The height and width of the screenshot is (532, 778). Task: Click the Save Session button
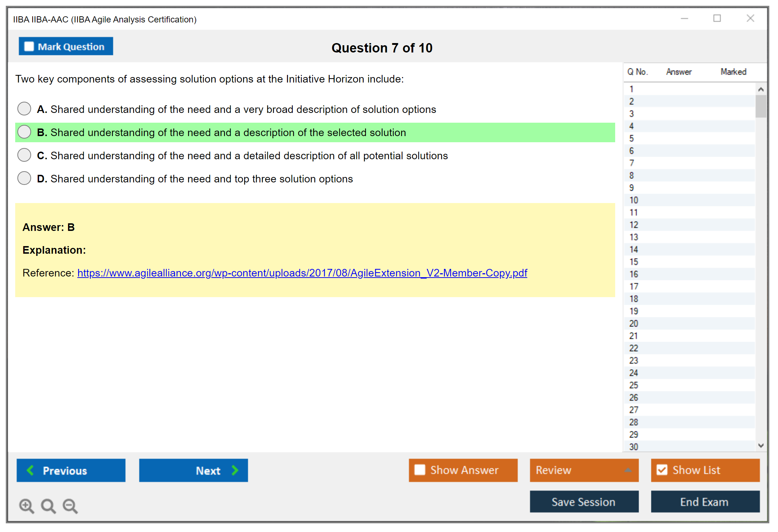pos(584,502)
